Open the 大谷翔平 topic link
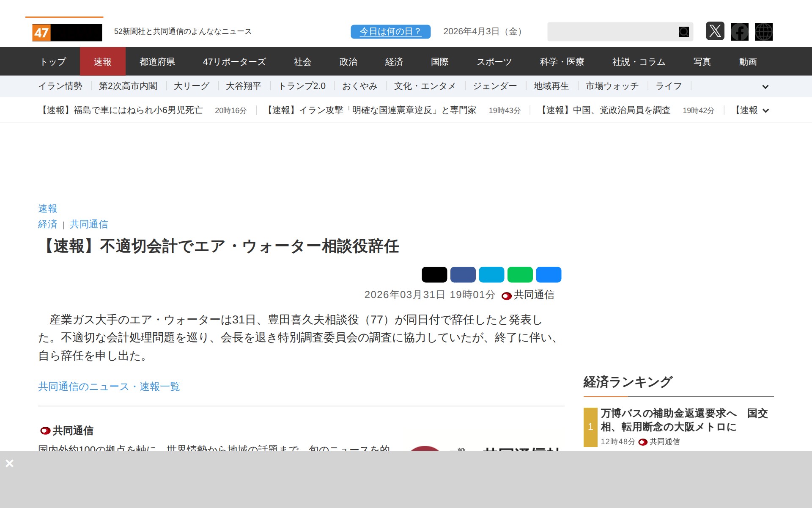This screenshot has height=508, width=812. coord(244,86)
